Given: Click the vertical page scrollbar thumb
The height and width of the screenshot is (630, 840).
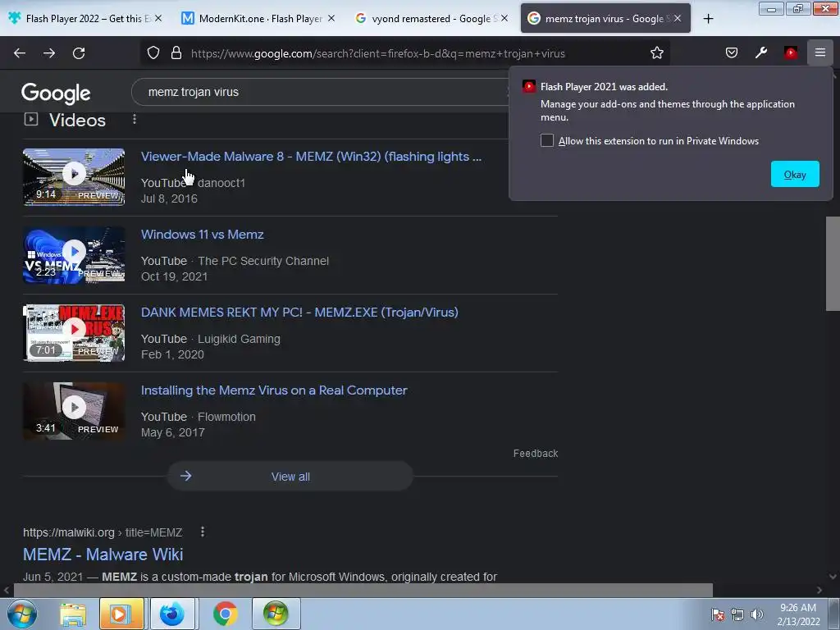Looking at the screenshot, I should pyautogui.click(x=833, y=263).
